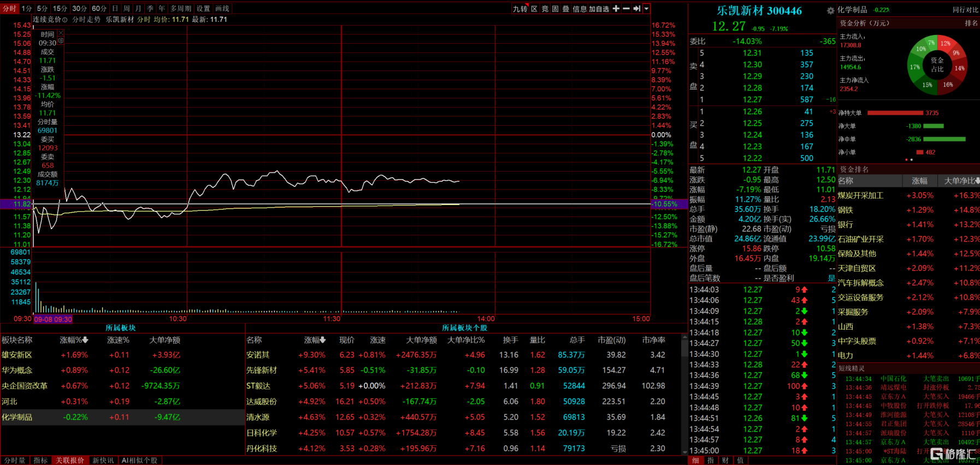This screenshot has height=465, width=980.
Task: Click the 净特大单 red bar
Action: click(895, 113)
